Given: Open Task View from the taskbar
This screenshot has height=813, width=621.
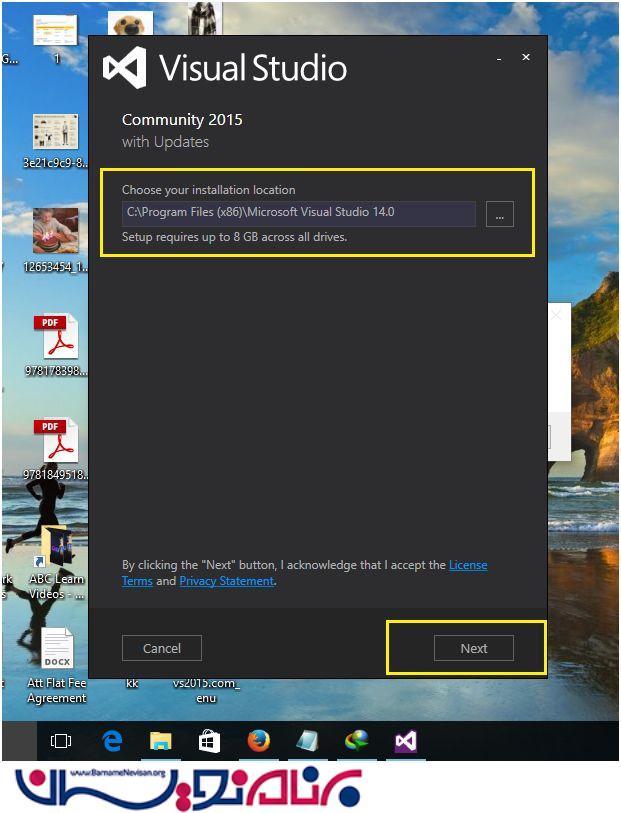Looking at the screenshot, I should point(61,741).
